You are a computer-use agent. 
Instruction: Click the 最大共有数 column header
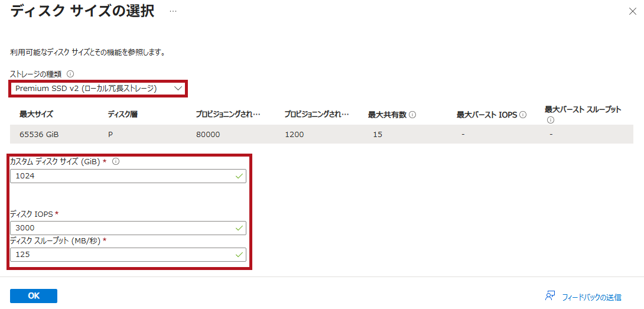pos(387,115)
